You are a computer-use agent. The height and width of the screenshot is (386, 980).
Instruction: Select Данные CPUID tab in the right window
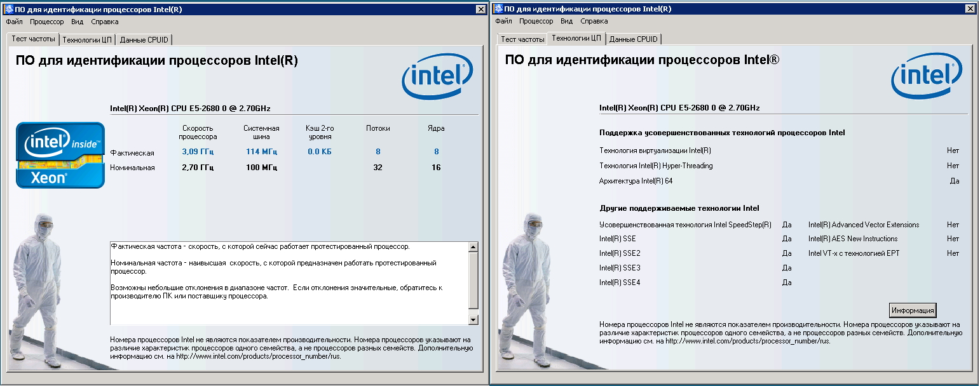tap(634, 39)
